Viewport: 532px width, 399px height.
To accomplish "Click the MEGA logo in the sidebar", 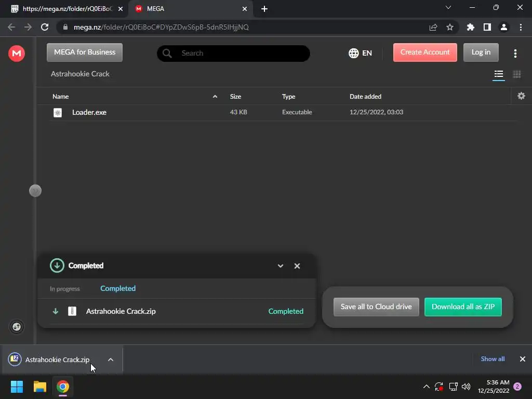I will (16, 54).
